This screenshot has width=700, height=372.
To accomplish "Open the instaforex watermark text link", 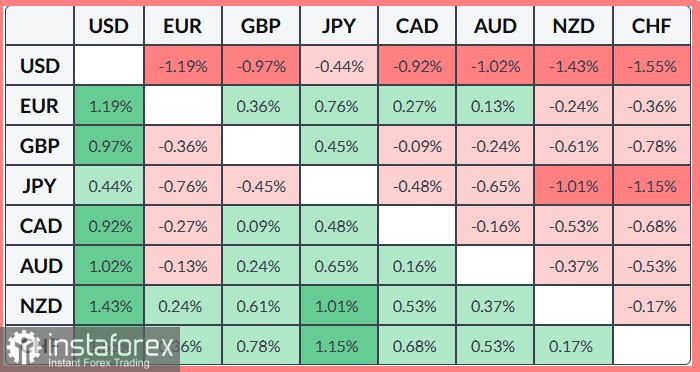I will 110,346.
